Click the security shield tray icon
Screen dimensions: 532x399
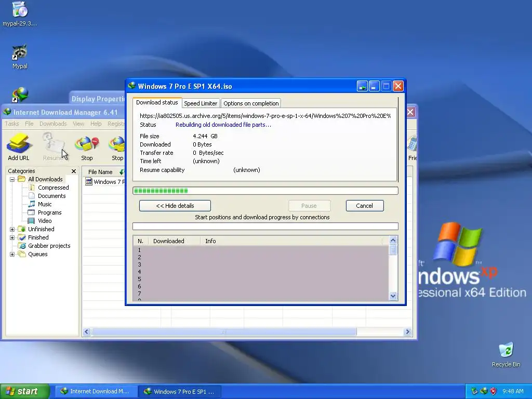(494, 391)
